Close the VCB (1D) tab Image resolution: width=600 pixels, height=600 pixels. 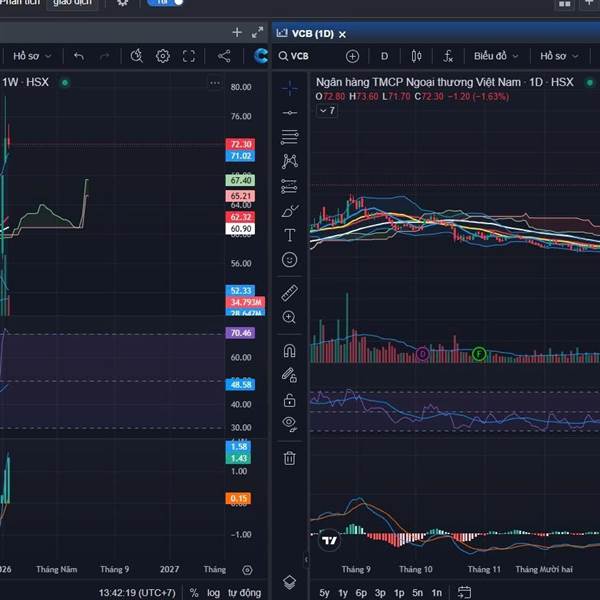[x=342, y=34]
